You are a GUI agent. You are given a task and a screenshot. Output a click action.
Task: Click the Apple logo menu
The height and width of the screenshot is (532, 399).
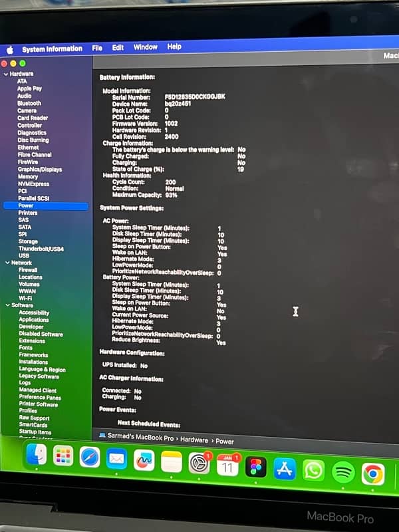click(x=10, y=50)
